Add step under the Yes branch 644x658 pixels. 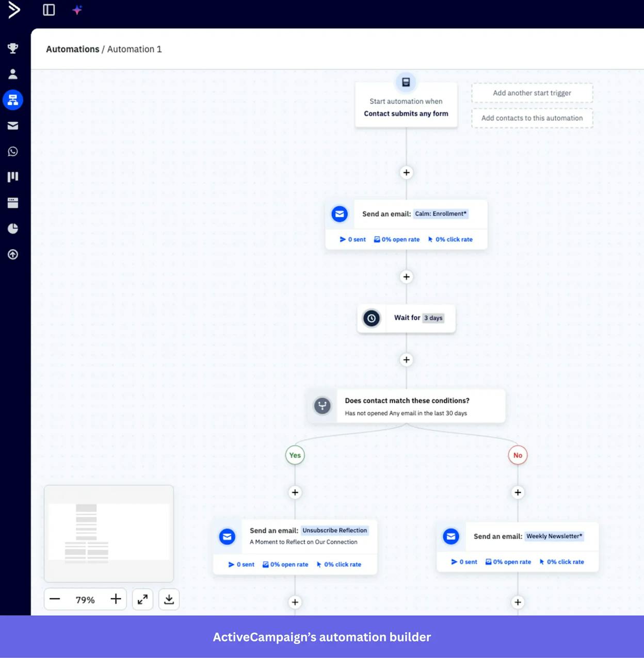click(x=295, y=492)
